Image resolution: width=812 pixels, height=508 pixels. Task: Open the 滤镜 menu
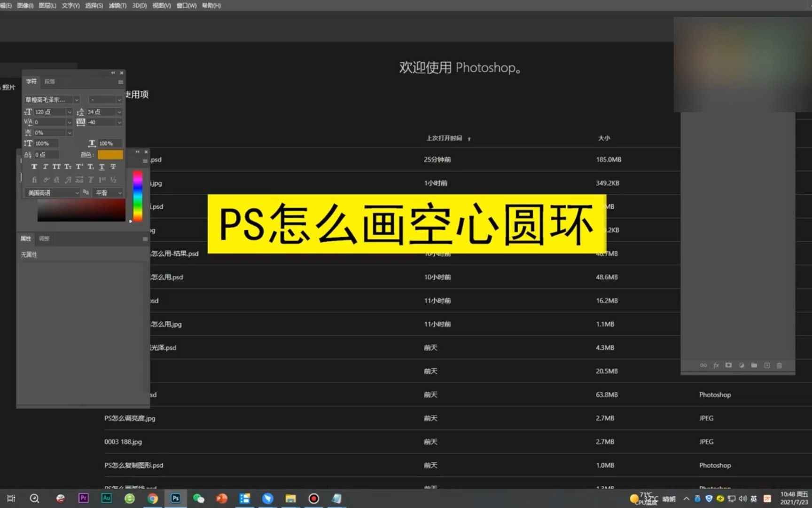(x=117, y=5)
